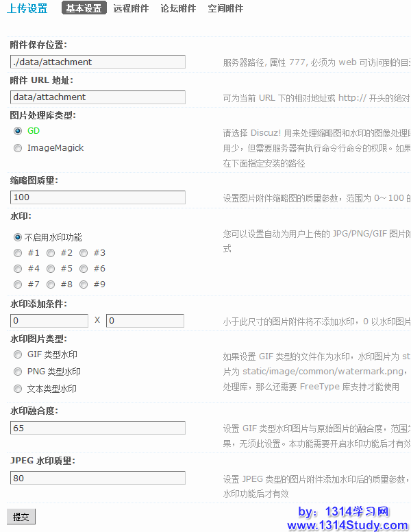
Task: Switch to the 空间附件 tab
Action: tap(225, 9)
